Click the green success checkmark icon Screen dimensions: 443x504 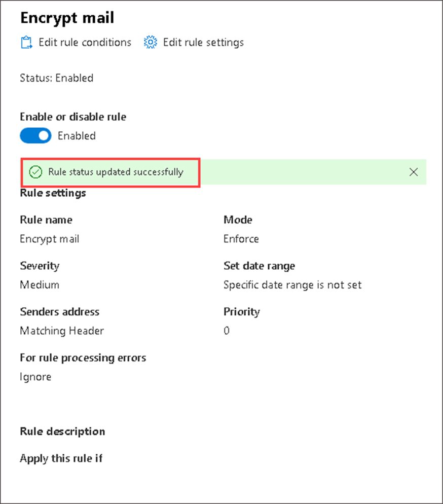[x=35, y=172]
